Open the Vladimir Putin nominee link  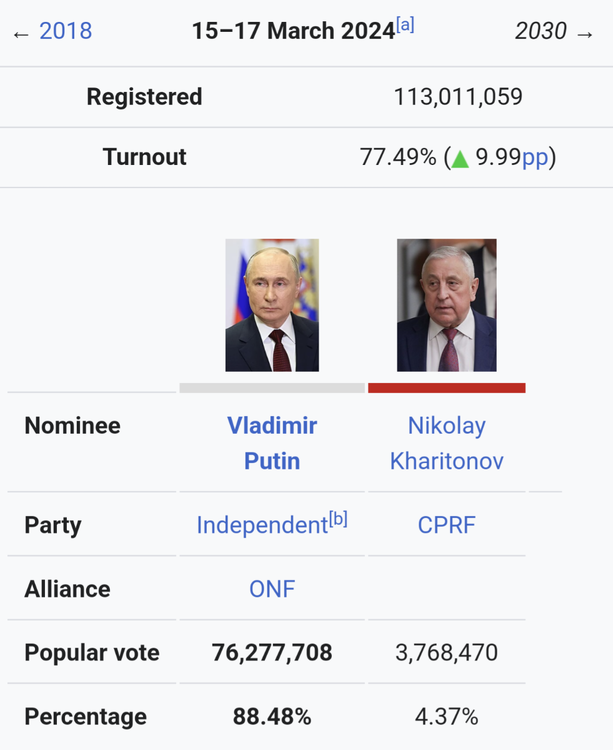tap(272, 443)
